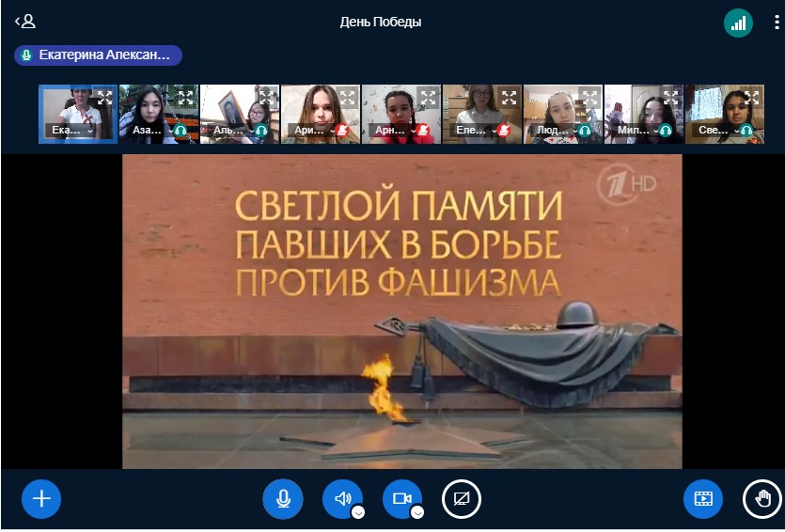Fullscreen the Аза... webcam
Screen dimensions: 785x532
tap(186, 97)
